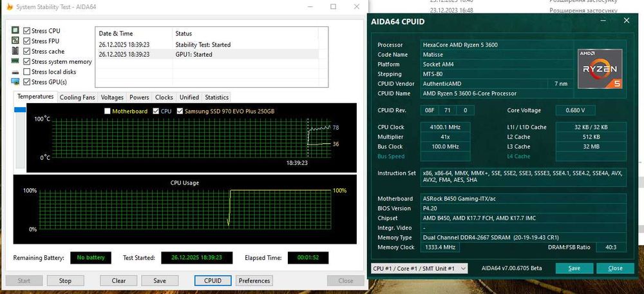Click motherboard name ASRock B450 Gaming-ITX/ac
This screenshot has height=294, width=644.
coord(524,199)
